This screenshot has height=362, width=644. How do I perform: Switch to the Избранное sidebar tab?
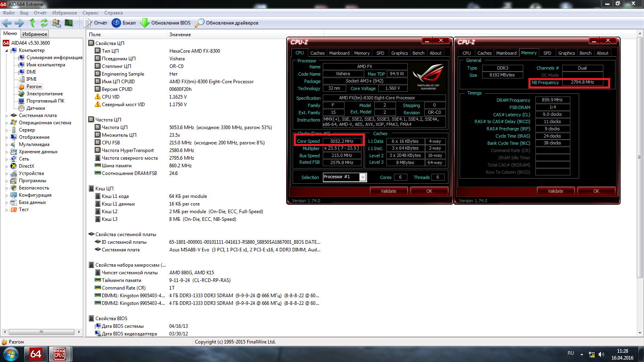click(x=35, y=34)
